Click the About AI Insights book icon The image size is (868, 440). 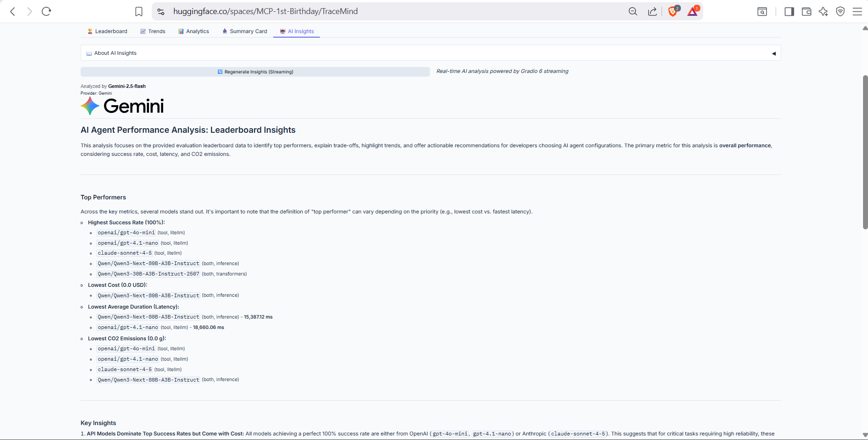pyautogui.click(x=89, y=53)
